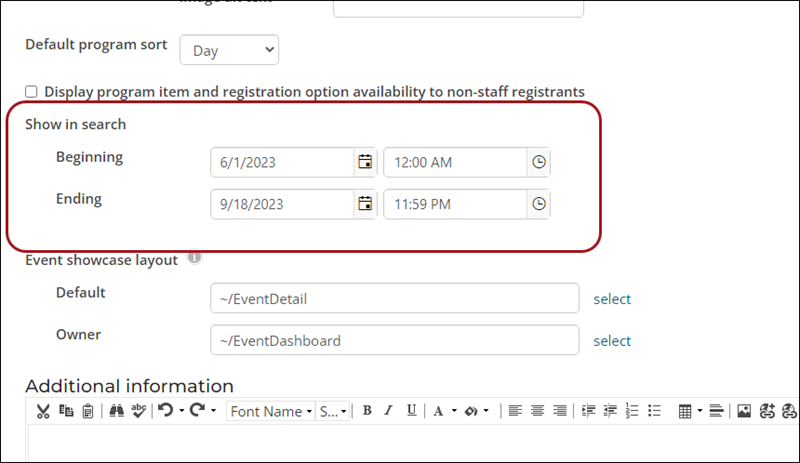Click the Ending date field 9/18/2023
Viewport: 800px width, 463px height.
pos(282,204)
